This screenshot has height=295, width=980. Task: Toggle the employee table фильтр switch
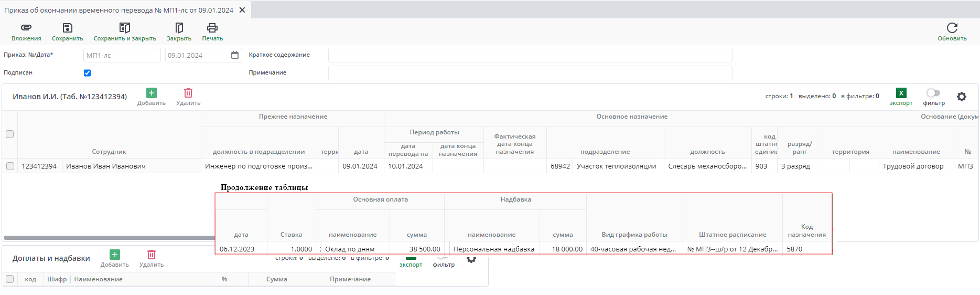[933, 93]
